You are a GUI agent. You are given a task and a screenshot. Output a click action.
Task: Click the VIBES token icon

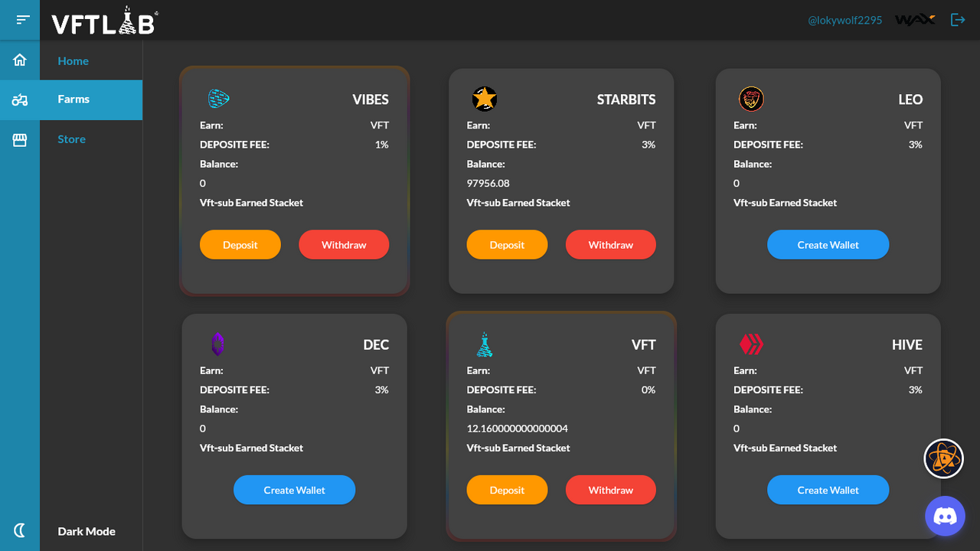click(x=219, y=98)
